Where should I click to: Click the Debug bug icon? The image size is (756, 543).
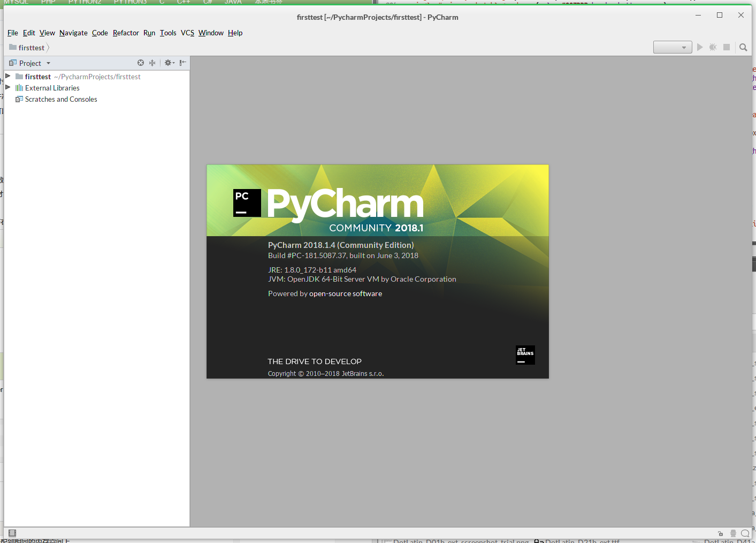coord(713,47)
